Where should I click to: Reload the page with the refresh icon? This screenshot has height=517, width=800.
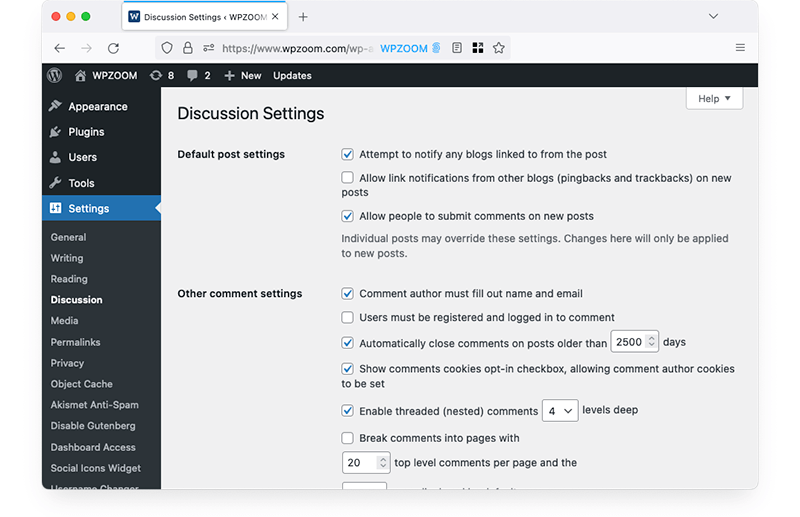113,48
